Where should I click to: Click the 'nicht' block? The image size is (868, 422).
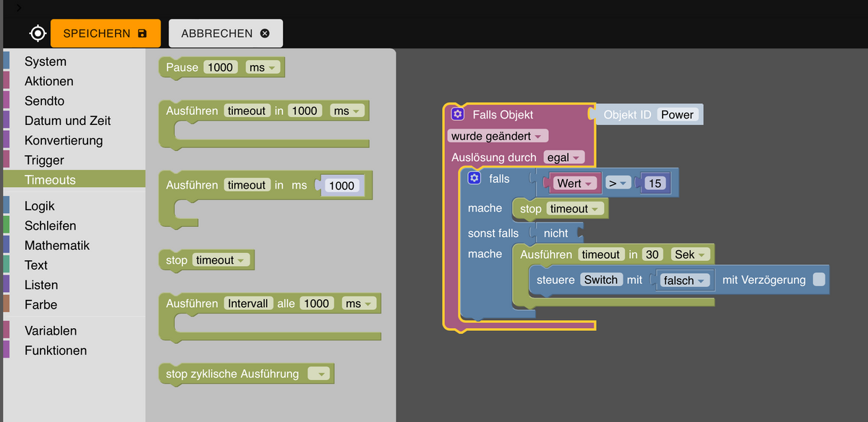[x=556, y=233]
